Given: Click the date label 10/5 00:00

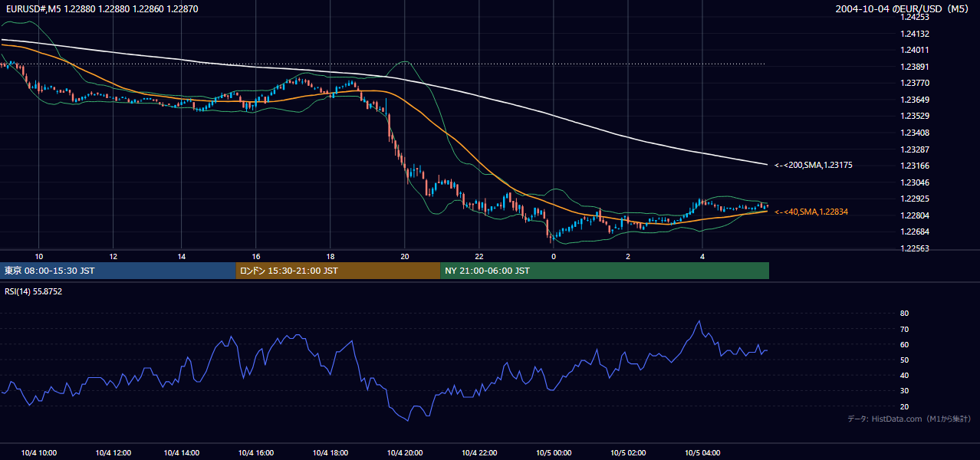Looking at the screenshot, I should (554, 453).
